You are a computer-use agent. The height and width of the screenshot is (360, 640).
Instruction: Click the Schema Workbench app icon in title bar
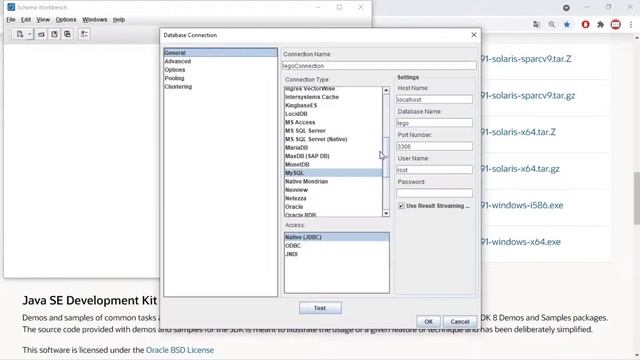(11, 7)
